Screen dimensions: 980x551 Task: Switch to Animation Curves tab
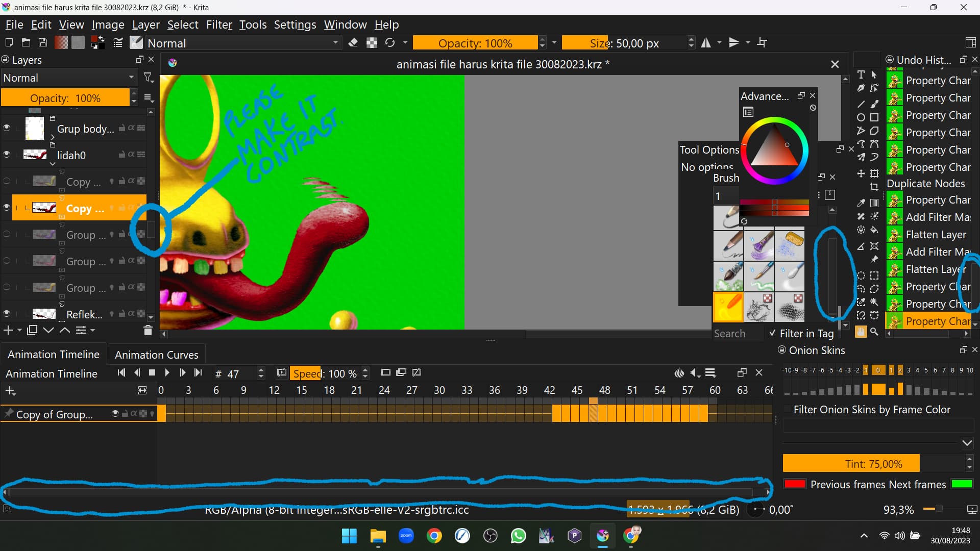click(156, 355)
